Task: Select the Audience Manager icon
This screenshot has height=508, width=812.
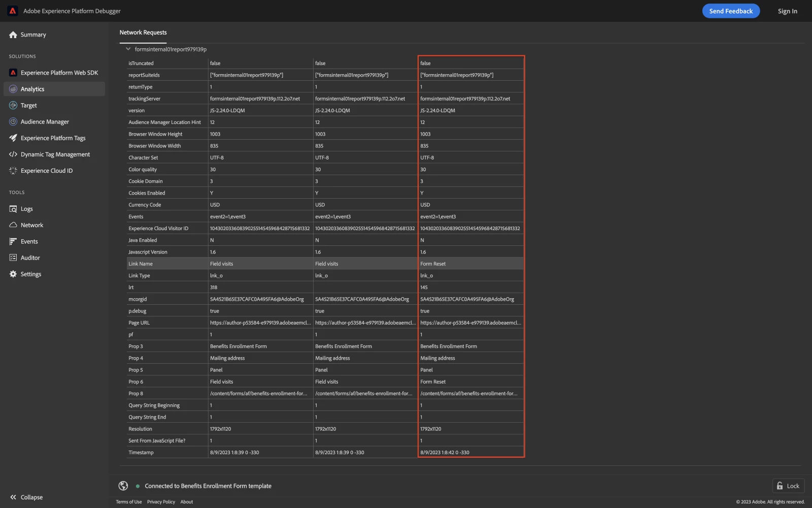Action: coord(13,121)
